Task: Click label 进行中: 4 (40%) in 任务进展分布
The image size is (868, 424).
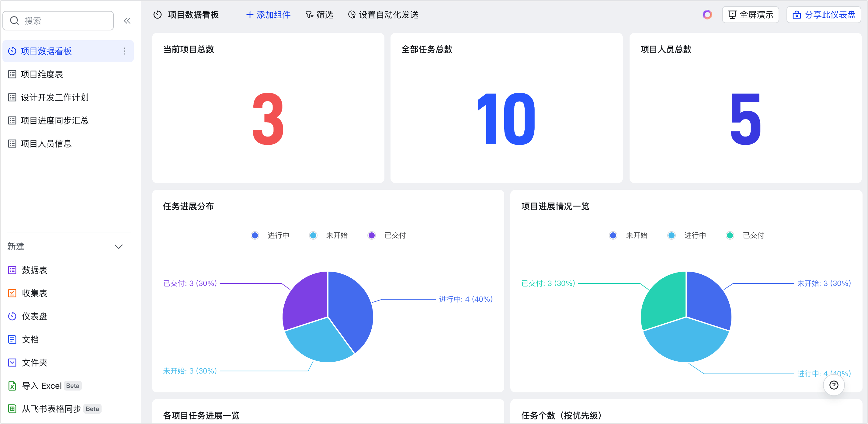Action: (x=466, y=299)
